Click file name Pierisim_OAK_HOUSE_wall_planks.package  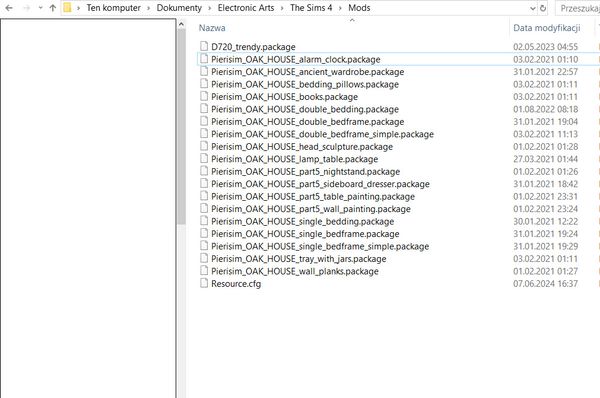pos(295,271)
